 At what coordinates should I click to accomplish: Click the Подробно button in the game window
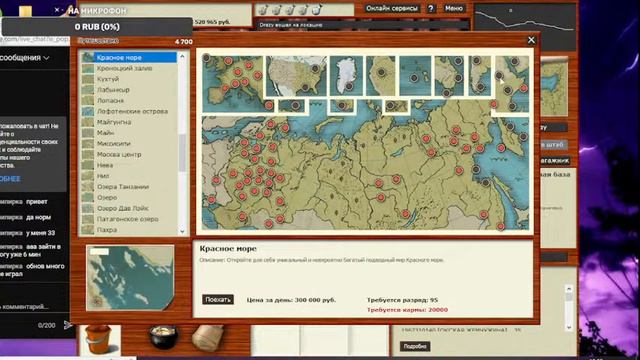[415, 347]
